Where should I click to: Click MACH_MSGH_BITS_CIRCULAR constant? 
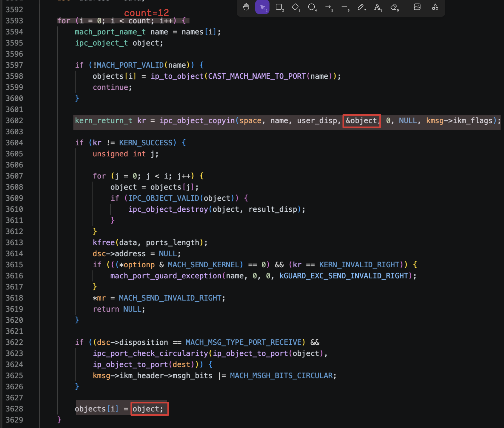click(x=281, y=376)
